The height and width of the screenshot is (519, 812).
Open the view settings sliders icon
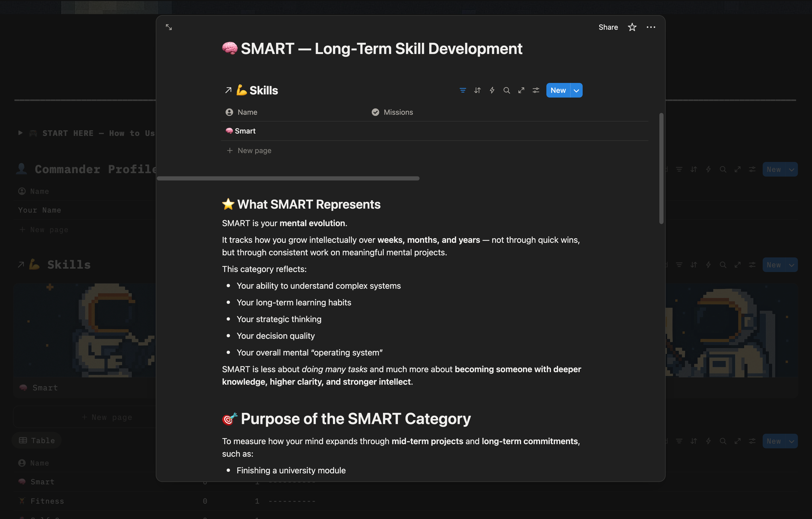tap(536, 90)
